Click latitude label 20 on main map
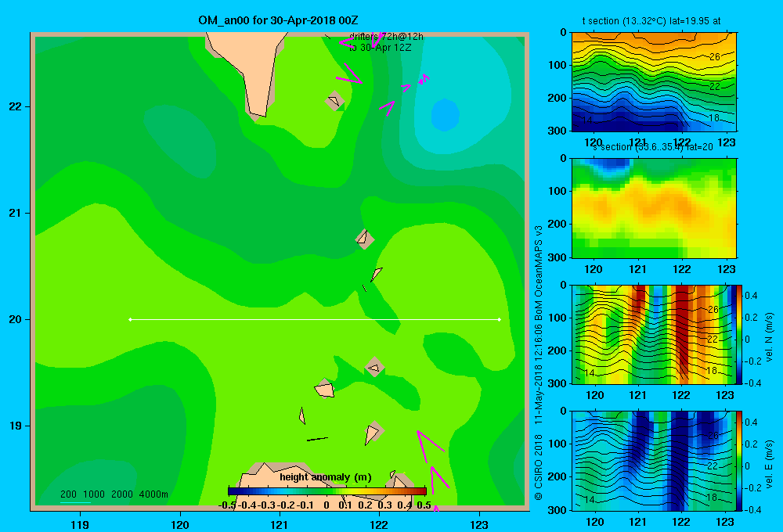The height and width of the screenshot is (532, 783). pos(16,319)
